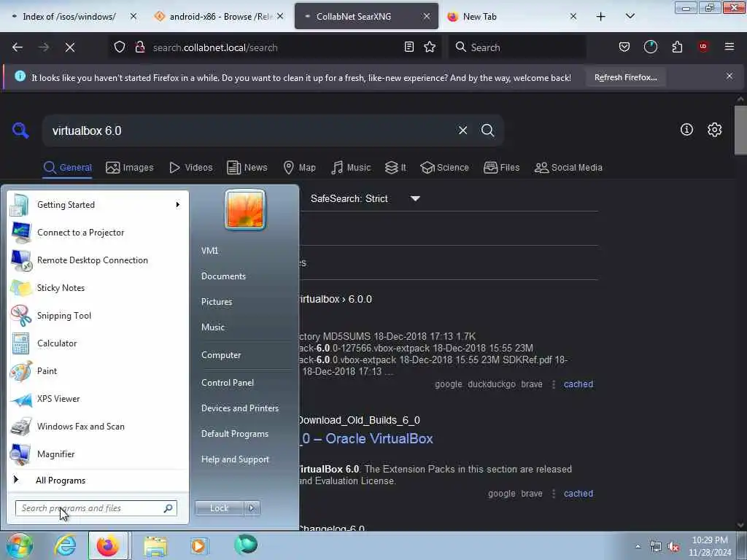Image resolution: width=747 pixels, height=560 pixels.
Task: Click the Lock button in Start menu
Action: pyautogui.click(x=219, y=508)
